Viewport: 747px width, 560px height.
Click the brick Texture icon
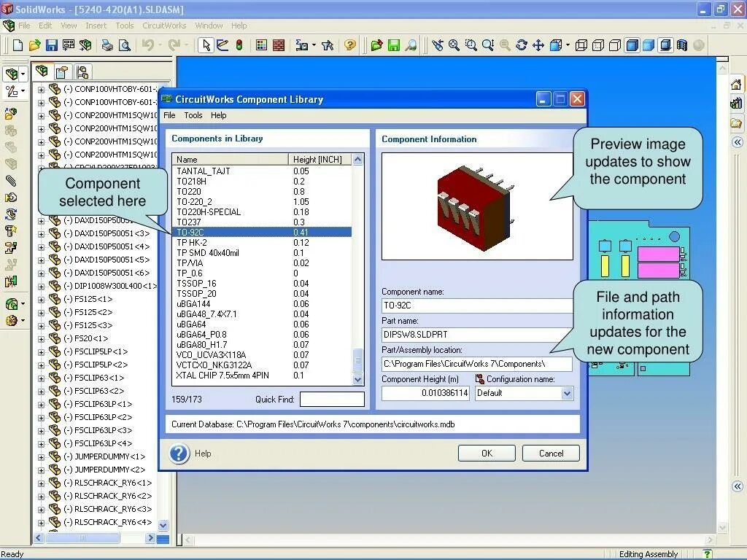pyautogui.click(x=279, y=45)
